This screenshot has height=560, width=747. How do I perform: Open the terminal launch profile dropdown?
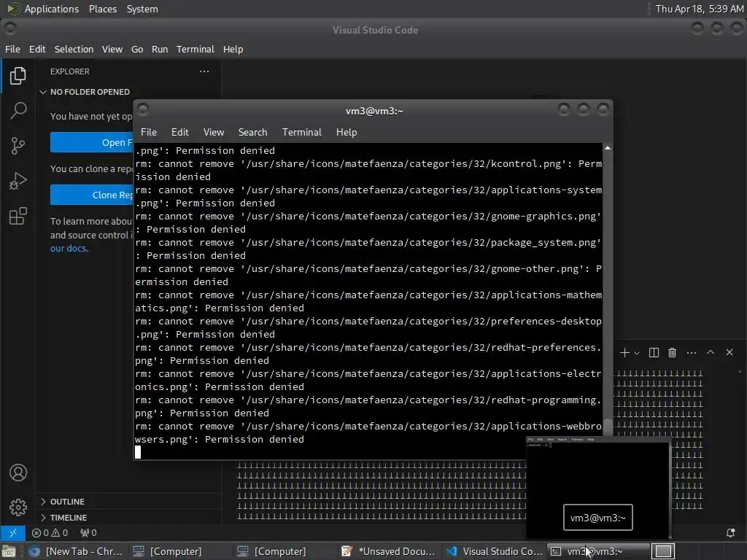point(637,353)
